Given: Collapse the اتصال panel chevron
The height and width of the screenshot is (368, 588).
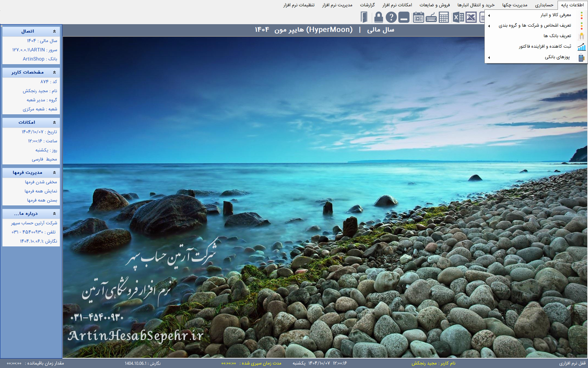Looking at the screenshot, I should tap(54, 32).
